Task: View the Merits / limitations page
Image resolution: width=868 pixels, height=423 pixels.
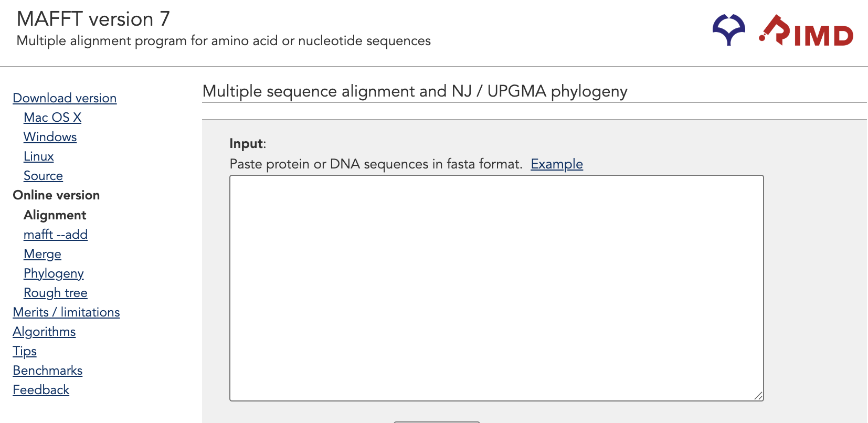Action: [66, 312]
